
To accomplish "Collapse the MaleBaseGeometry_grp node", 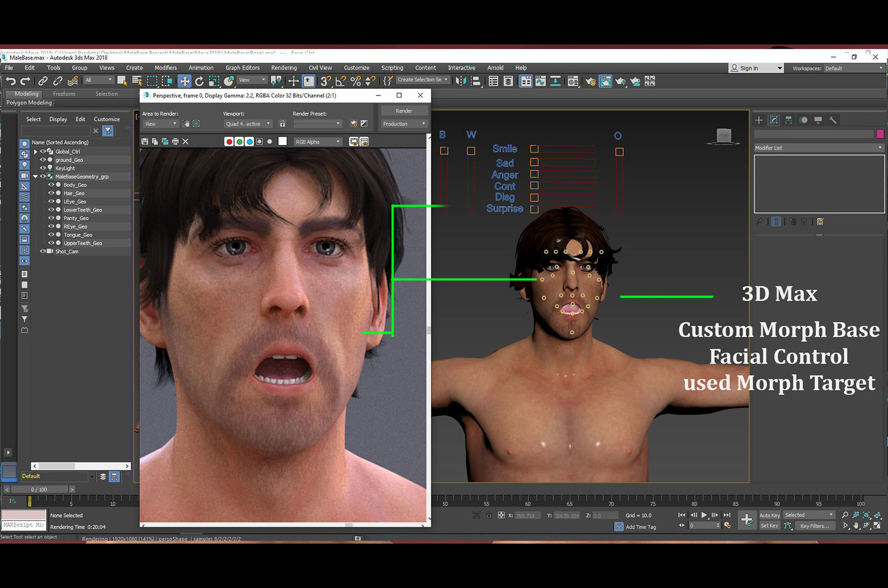I will [x=36, y=176].
